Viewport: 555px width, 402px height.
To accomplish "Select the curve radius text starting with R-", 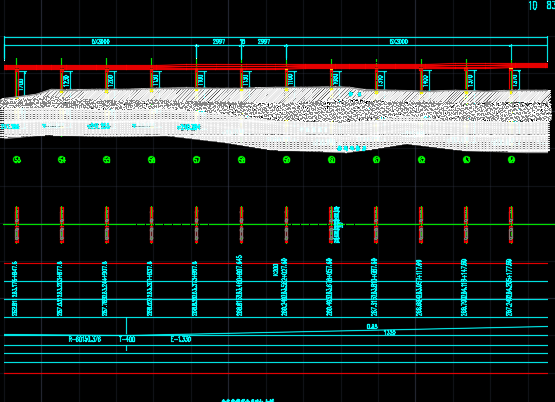I will [x=85, y=339].
